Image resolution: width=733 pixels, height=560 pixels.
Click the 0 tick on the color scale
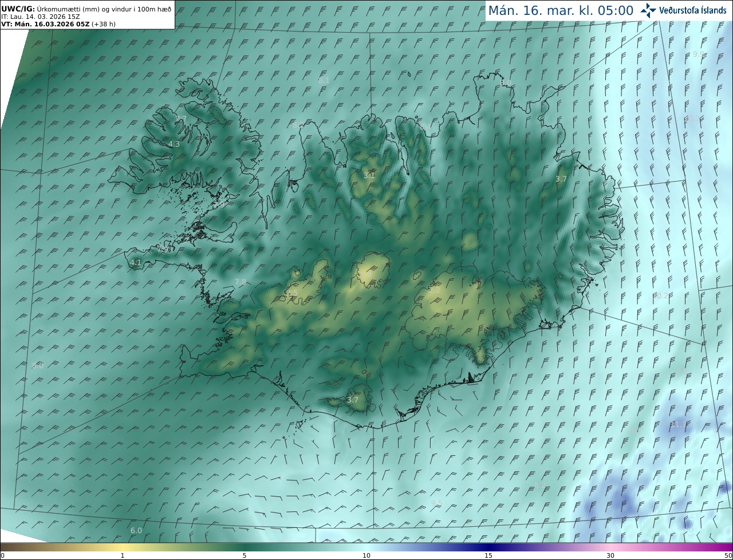click(2, 555)
